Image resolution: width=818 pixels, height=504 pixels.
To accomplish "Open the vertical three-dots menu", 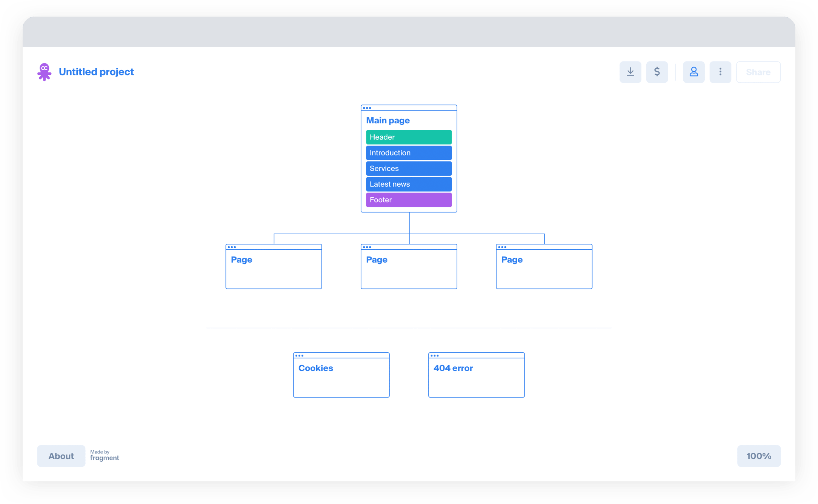I will pyautogui.click(x=720, y=72).
